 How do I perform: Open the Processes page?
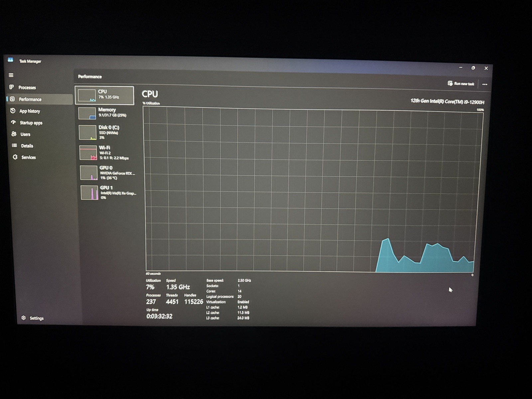pyautogui.click(x=27, y=88)
